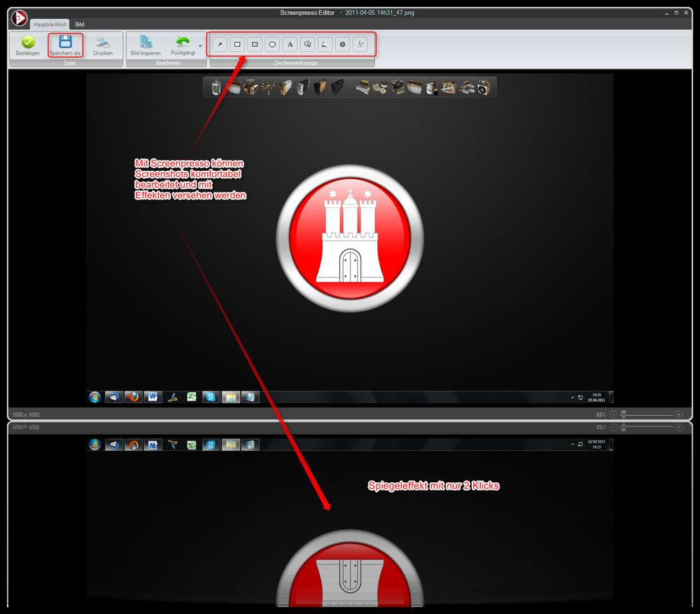Choose the drawing tool right of the speech bubble
700x614 pixels.
coord(325,44)
